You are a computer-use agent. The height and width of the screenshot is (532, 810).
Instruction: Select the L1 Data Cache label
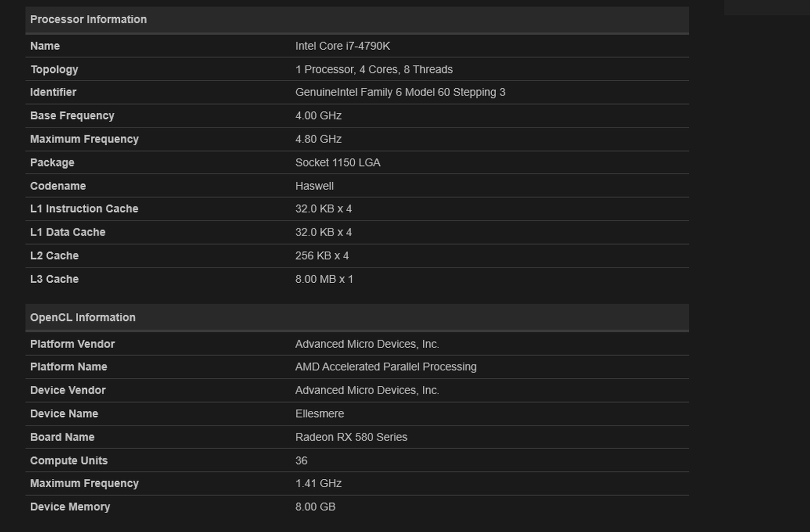coord(67,233)
